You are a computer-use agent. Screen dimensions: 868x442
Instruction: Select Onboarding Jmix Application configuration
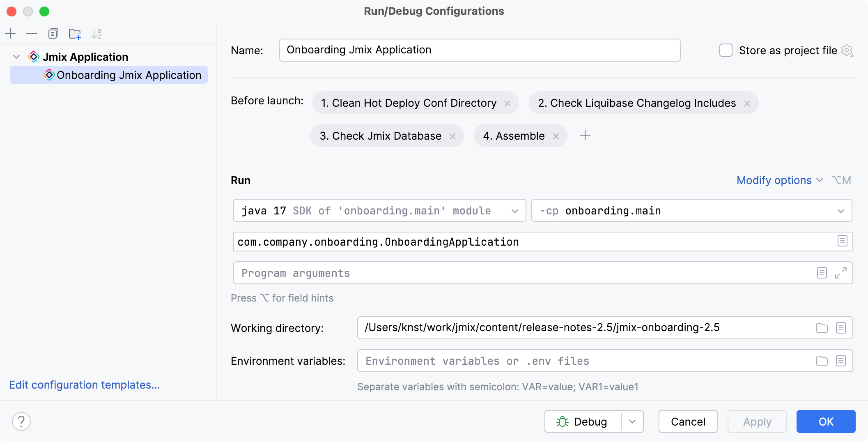coord(109,75)
